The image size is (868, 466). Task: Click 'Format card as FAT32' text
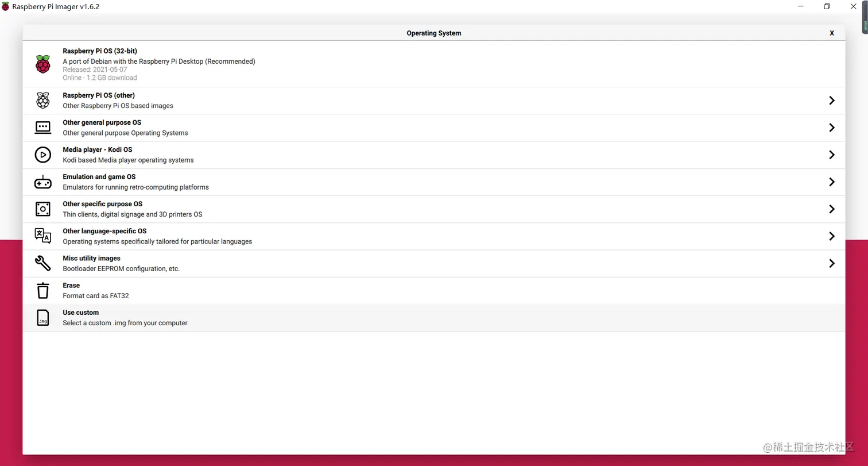tap(95, 296)
